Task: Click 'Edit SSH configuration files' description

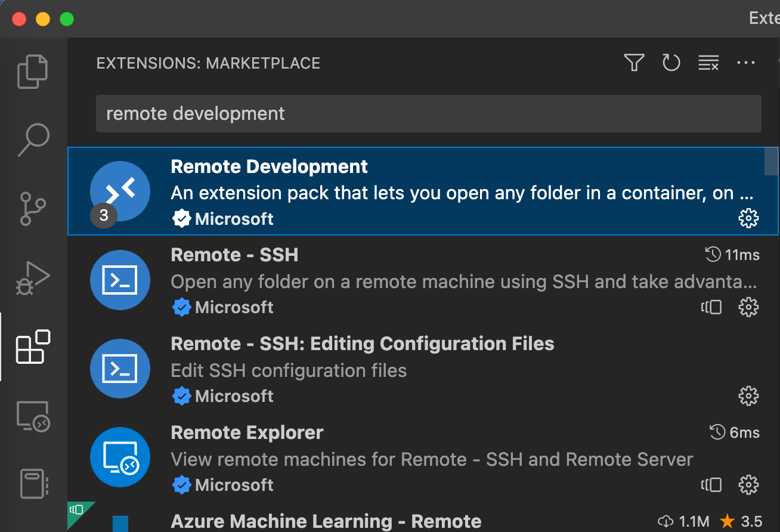Action: [289, 370]
